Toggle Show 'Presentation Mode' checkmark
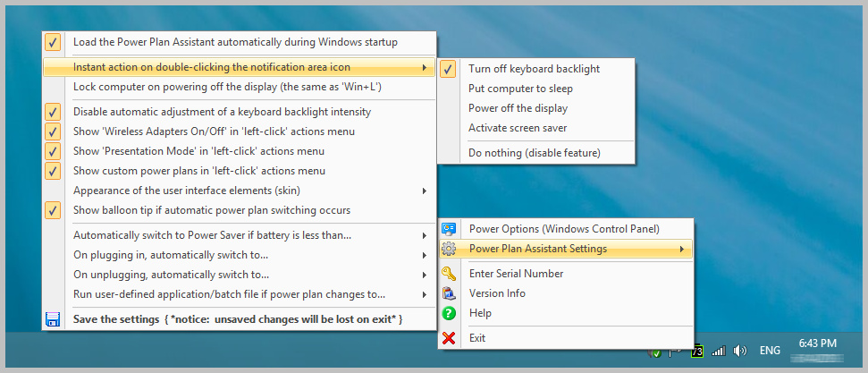Viewport: 868px width, 373px height. point(53,151)
